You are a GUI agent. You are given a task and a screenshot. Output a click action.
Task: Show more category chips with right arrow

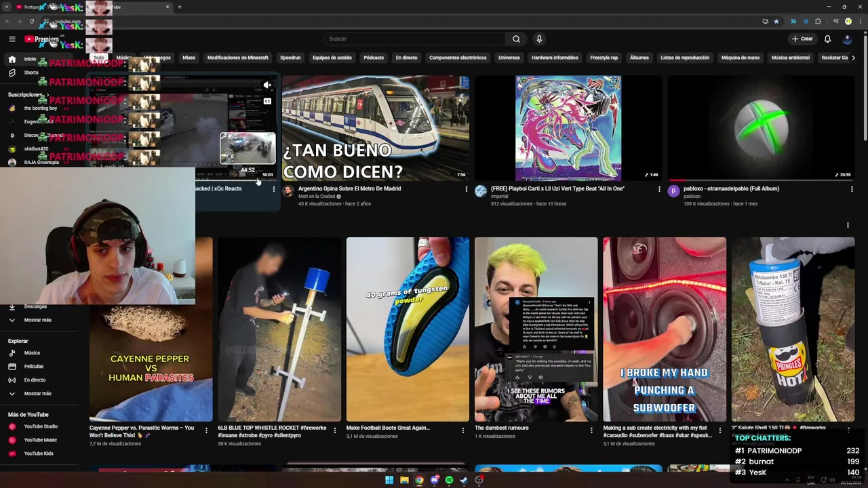tap(853, 58)
